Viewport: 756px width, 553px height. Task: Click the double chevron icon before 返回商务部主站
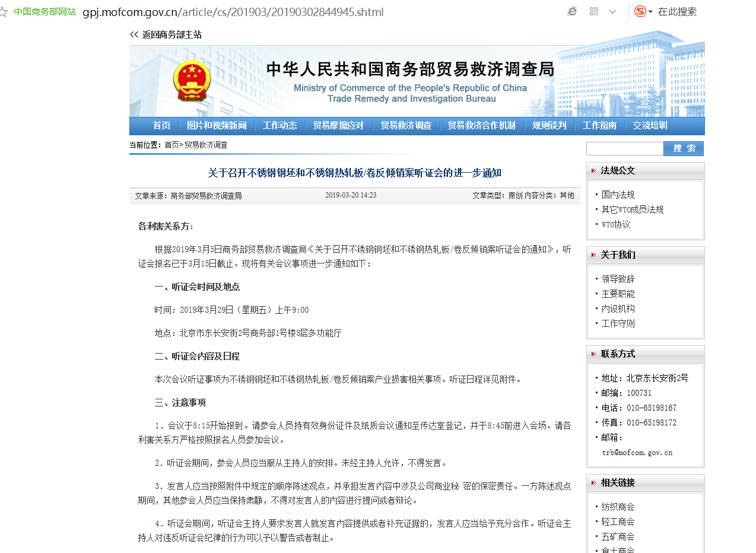(x=134, y=34)
